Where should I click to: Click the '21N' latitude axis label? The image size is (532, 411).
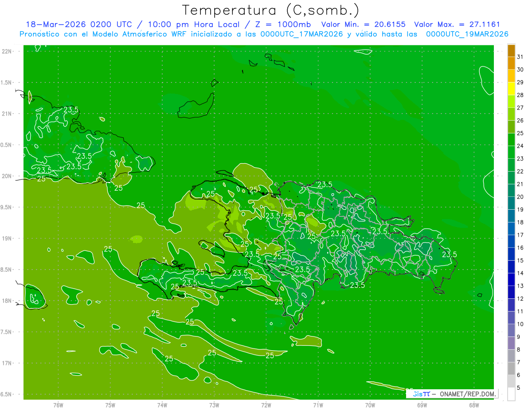[8, 114]
